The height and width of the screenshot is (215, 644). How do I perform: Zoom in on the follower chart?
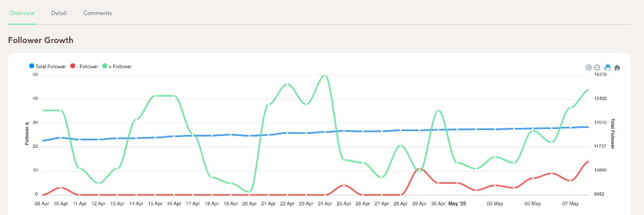tap(589, 68)
